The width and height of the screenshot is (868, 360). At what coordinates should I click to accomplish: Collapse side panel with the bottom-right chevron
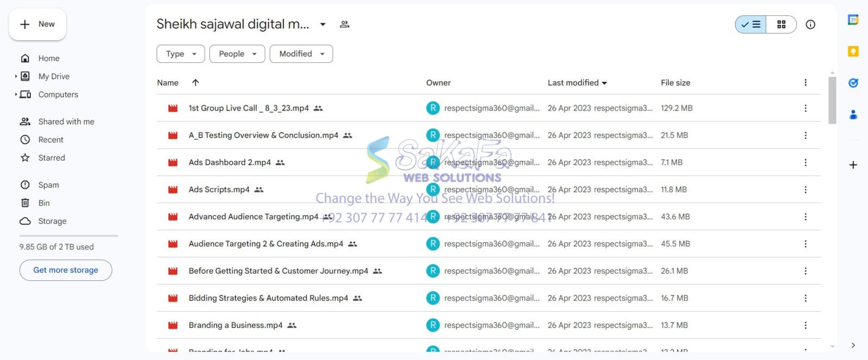(x=853, y=345)
